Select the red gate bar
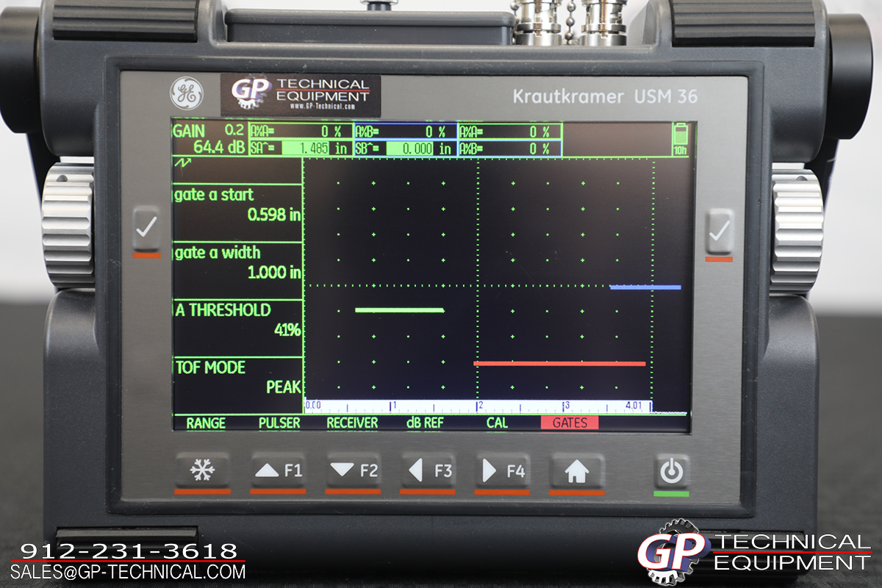882x588 pixels. tap(559, 363)
